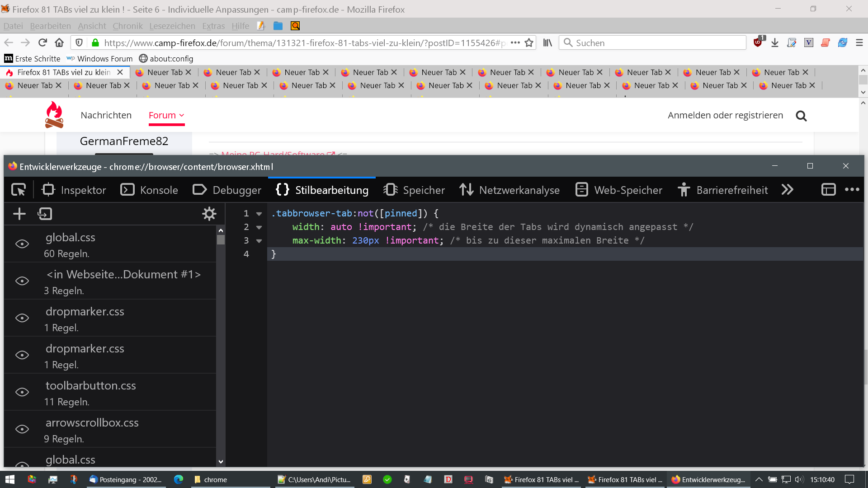Screen dimensions: 868x488
Task: Open the Forum dropdown menu
Action: pos(166,115)
